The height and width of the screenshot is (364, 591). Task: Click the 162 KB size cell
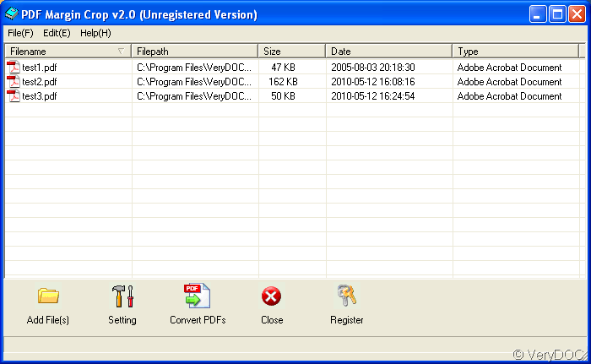point(283,82)
